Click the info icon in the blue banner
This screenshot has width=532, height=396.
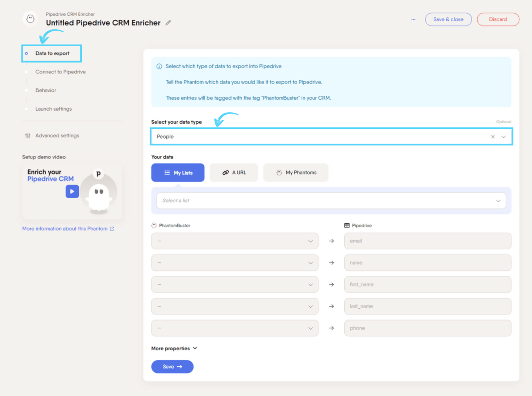[x=159, y=66]
